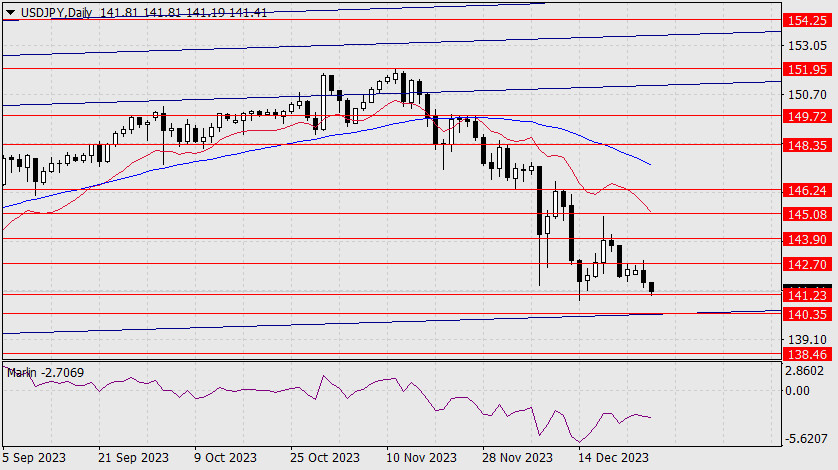Viewport: 838px width, 470px height.
Task: Click the 151.95 red price level label
Action: 807,69
